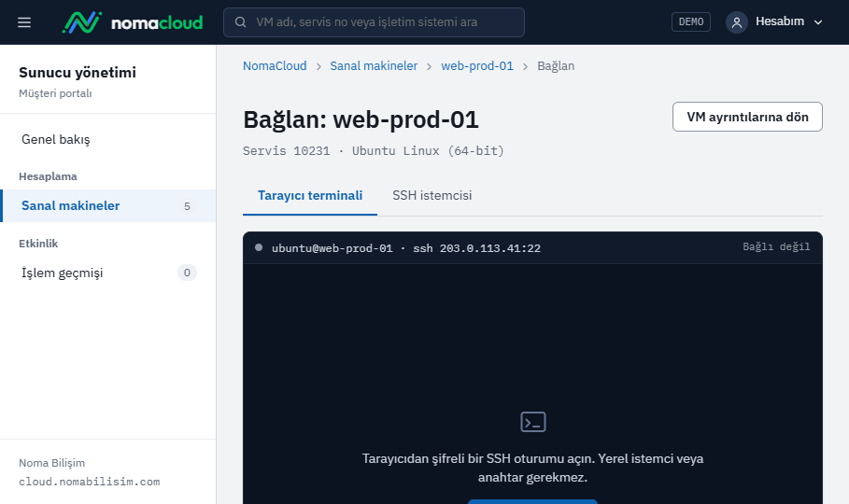Select the Tarayıcı terminali tab
The height and width of the screenshot is (504, 849).
[310, 195]
